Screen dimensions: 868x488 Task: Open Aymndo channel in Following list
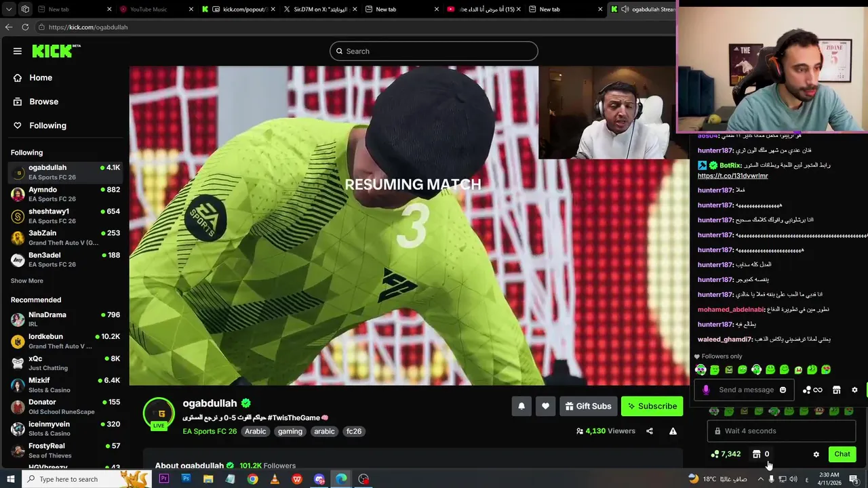point(65,194)
